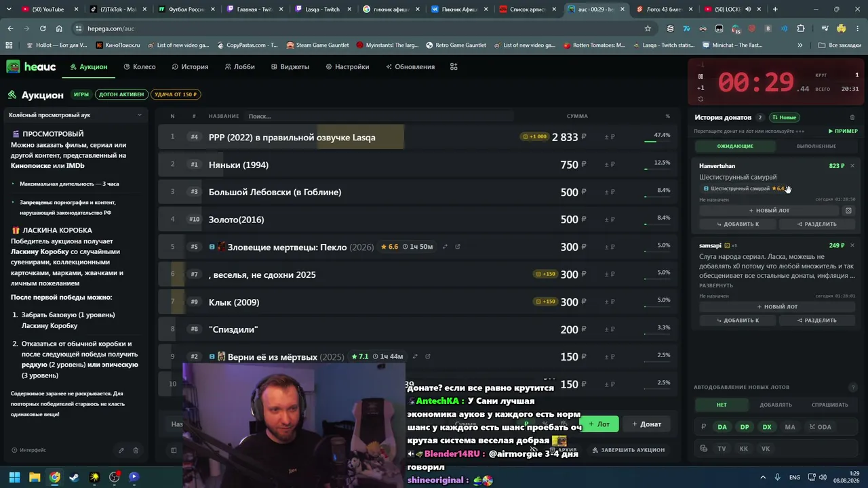The image size is (868, 488).
Task: Open the Колесо wheel tab
Action: pos(140,67)
